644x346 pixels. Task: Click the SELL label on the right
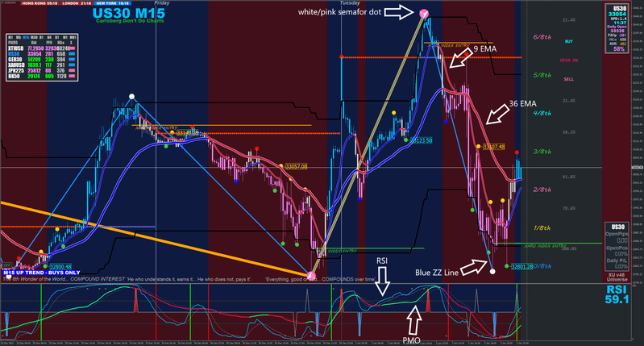pos(569,79)
